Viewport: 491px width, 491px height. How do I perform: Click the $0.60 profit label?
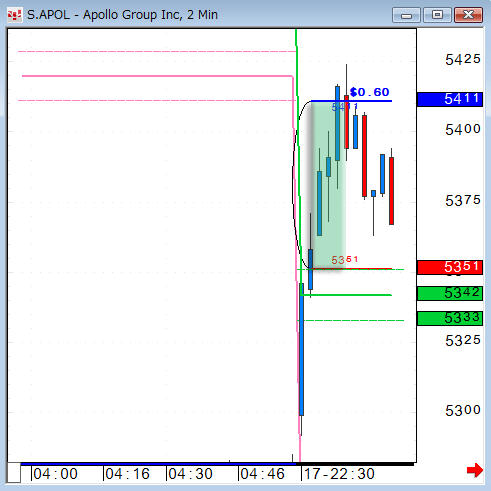pos(370,92)
